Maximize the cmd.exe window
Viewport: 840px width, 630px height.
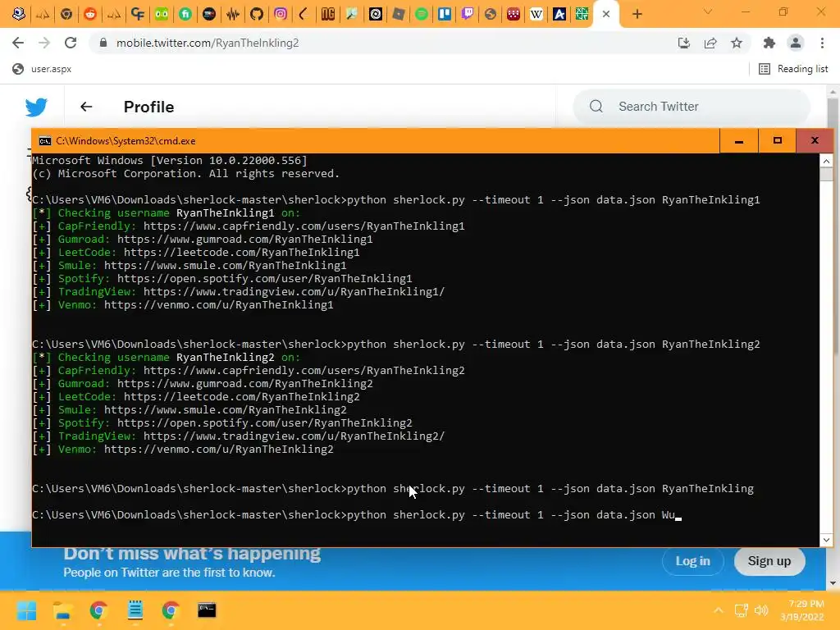coord(778,141)
